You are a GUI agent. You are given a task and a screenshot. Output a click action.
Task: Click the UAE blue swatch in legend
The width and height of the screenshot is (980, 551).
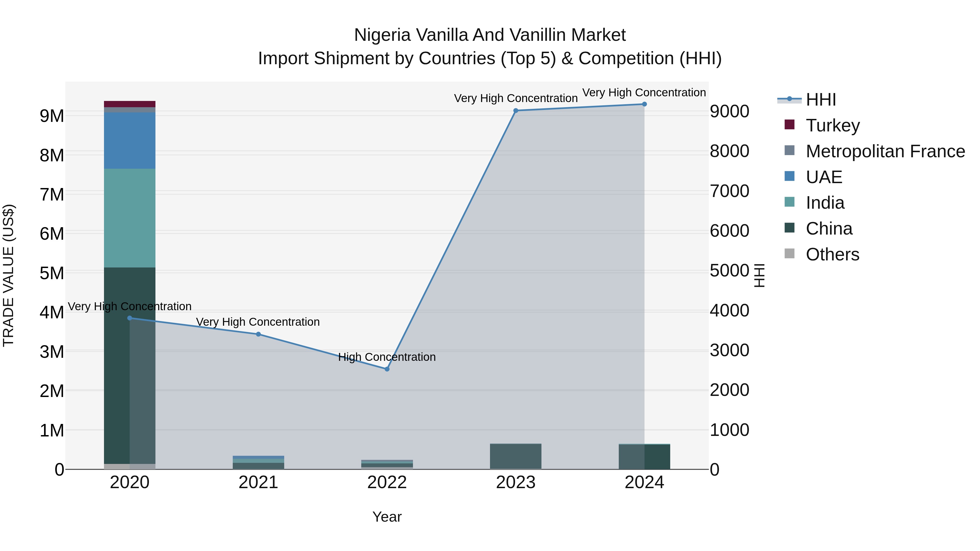(x=789, y=176)
